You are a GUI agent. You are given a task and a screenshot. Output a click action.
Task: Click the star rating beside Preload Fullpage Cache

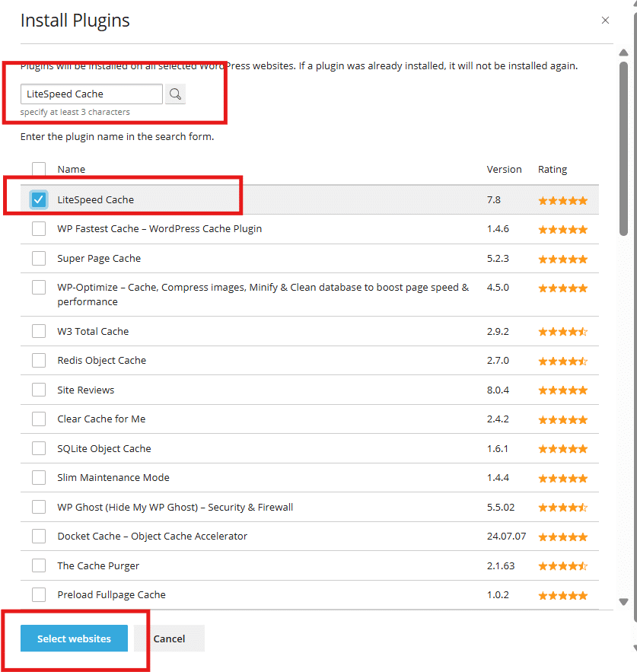[x=562, y=594]
